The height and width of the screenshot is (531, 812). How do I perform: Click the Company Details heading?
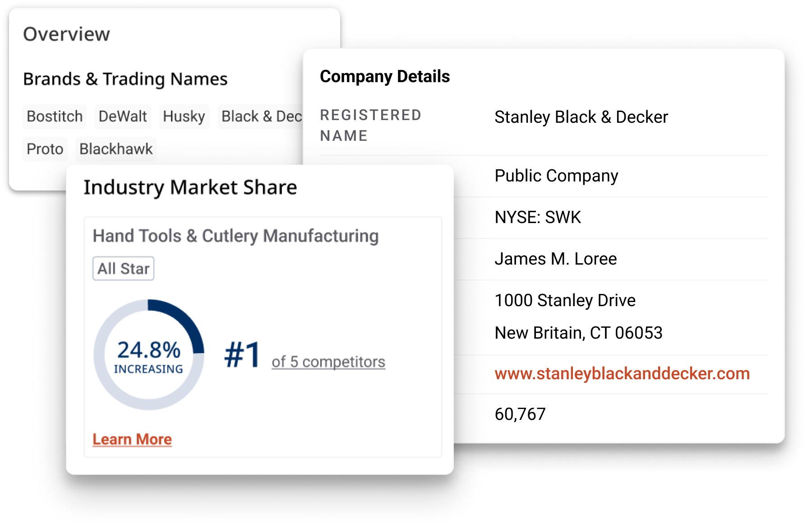click(x=385, y=76)
